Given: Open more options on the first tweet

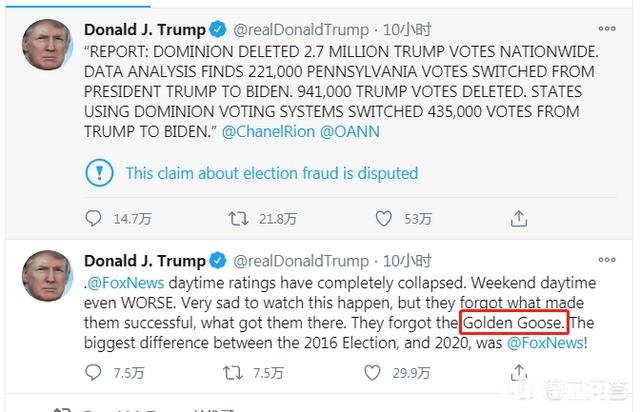Looking at the screenshot, I should (606, 30).
